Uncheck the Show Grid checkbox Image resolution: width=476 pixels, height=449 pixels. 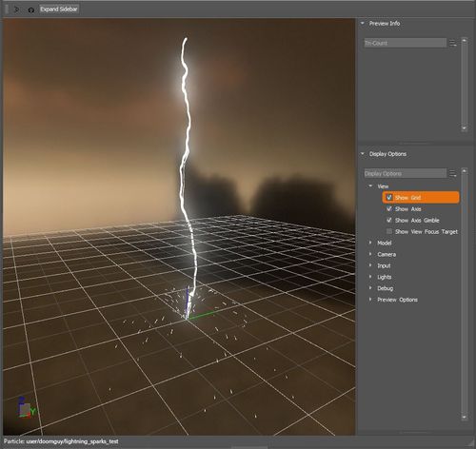(389, 198)
